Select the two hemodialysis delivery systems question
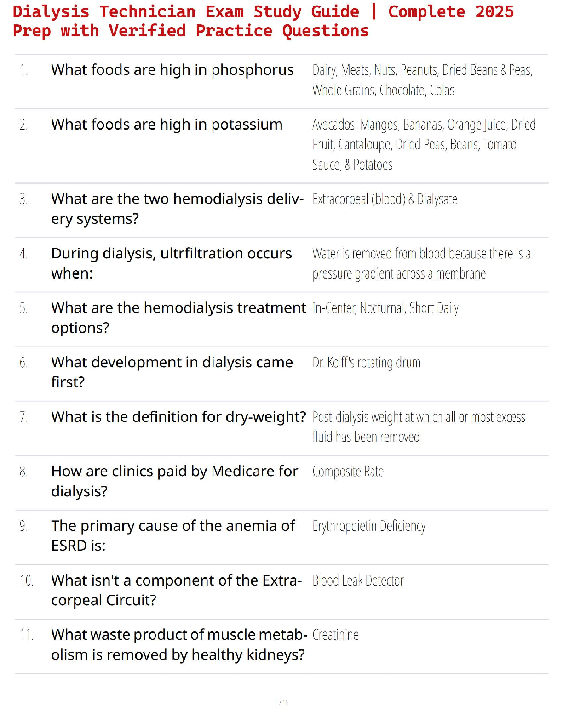This screenshot has width=563, height=728. tap(177, 209)
